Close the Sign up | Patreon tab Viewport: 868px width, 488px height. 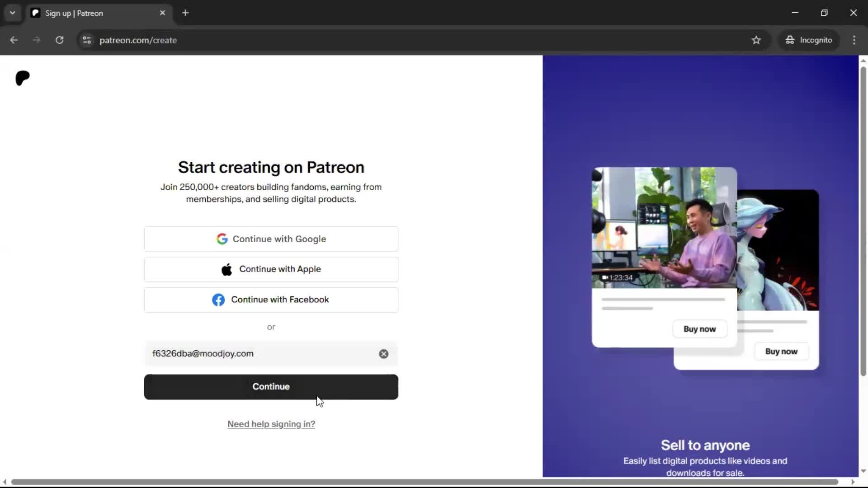coord(162,13)
